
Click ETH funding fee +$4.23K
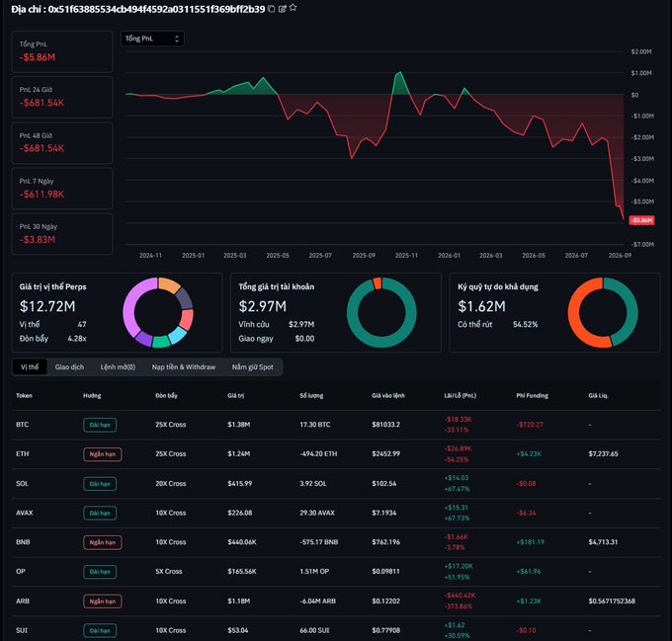pos(529,454)
